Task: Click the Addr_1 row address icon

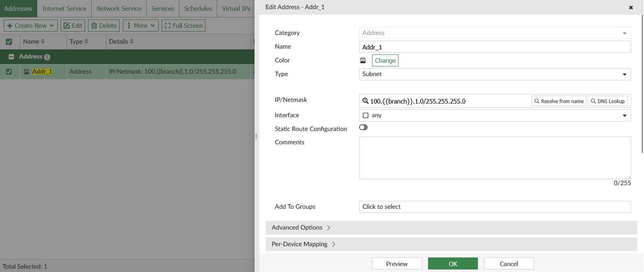Action: [x=27, y=72]
